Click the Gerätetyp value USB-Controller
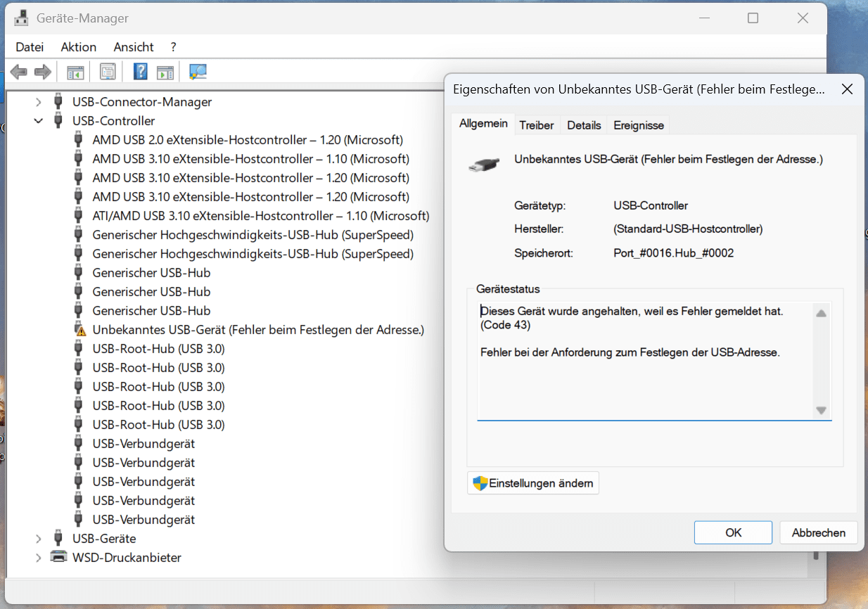Image resolution: width=868 pixels, height=609 pixels. pyautogui.click(x=651, y=206)
